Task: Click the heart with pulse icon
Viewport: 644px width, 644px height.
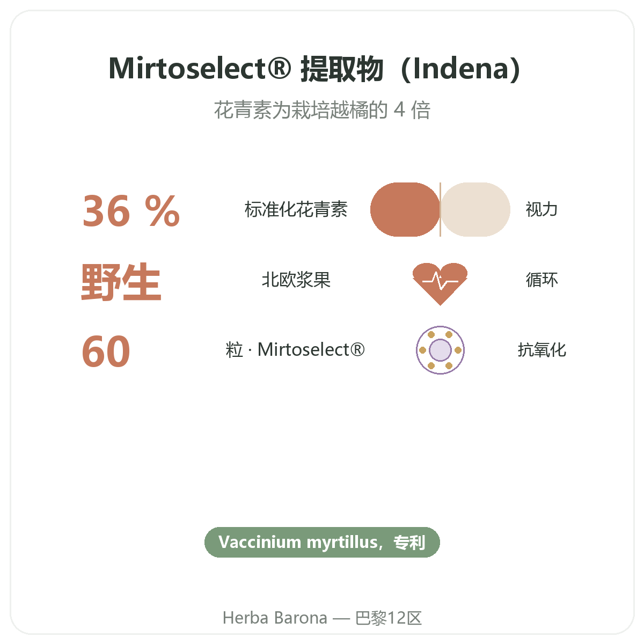Action: pyautogui.click(x=440, y=284)
